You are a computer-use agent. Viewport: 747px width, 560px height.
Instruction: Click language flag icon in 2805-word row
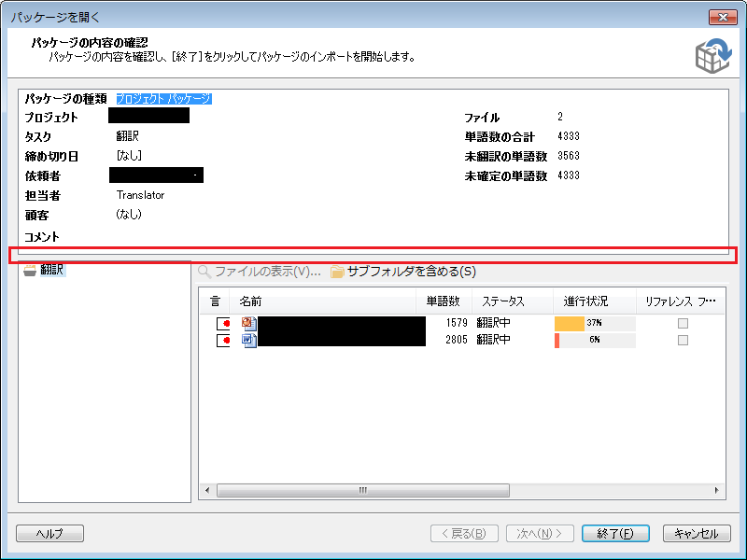coord(223,340)
